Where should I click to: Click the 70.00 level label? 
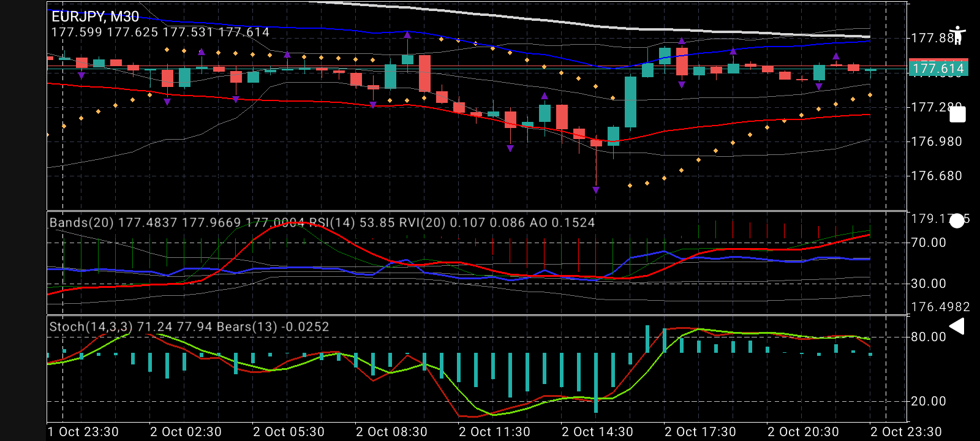coord(929,243)
